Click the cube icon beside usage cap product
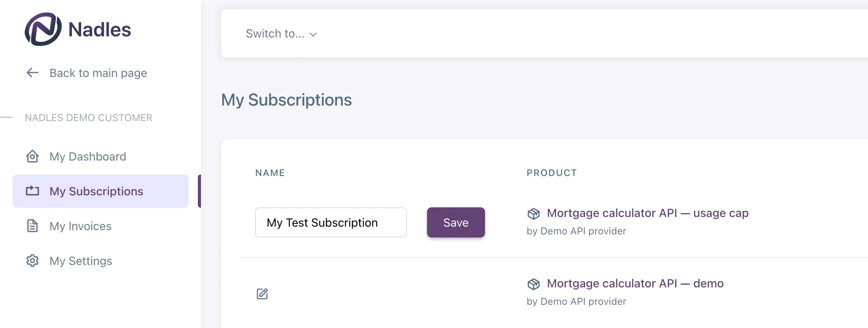This screenshot has height=328, width=868. [534, 214]
